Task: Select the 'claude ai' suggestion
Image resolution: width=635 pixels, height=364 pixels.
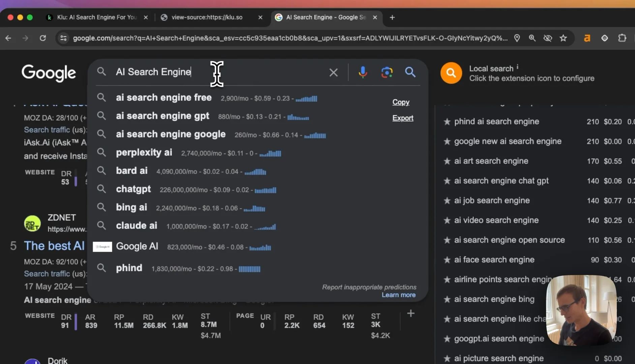Action: (137, 226)
